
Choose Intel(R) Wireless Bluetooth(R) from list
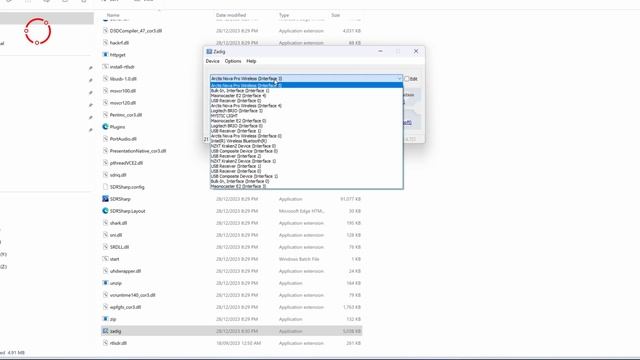[307, 141]
